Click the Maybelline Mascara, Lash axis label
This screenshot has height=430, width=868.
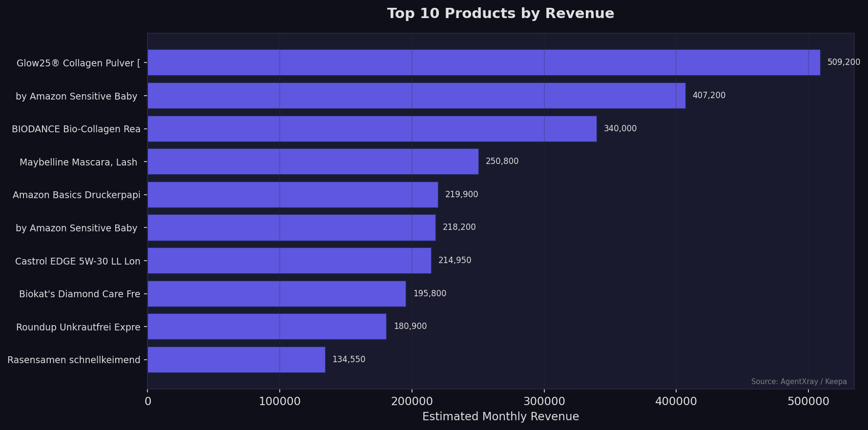[78, 163]
